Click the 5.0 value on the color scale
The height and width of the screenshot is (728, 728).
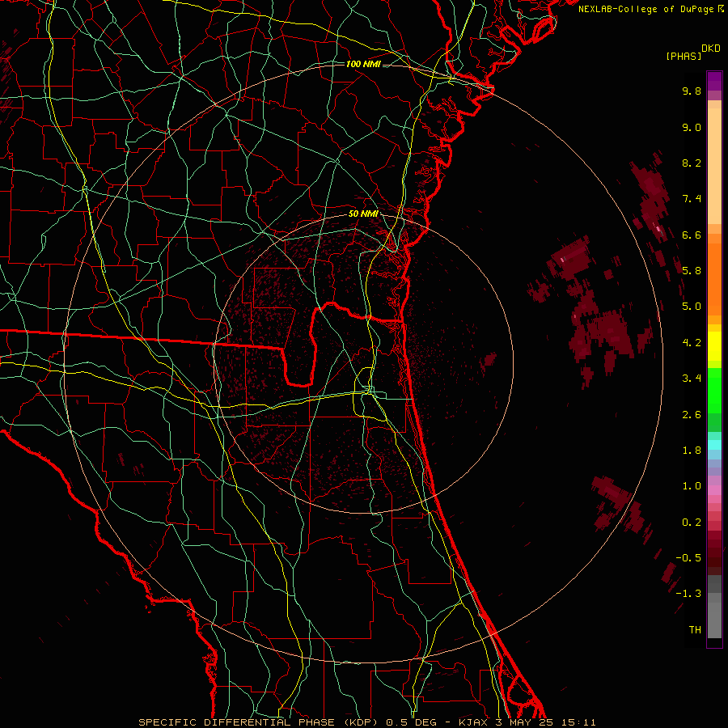click(692, 307)
